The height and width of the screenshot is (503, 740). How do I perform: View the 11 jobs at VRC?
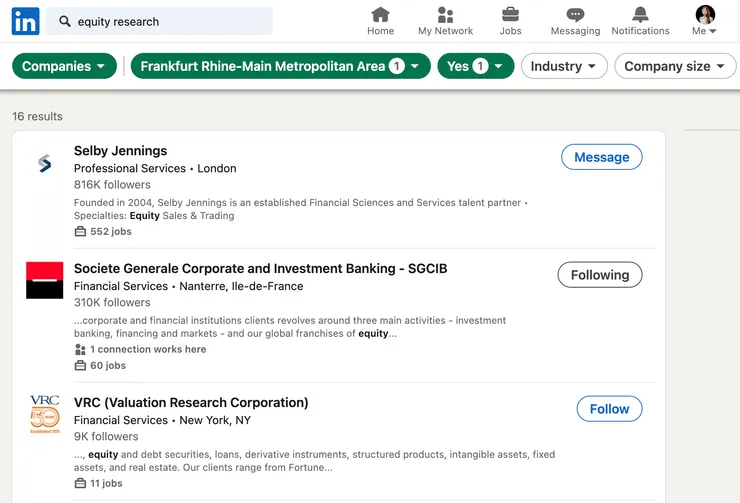pos(106,483)
